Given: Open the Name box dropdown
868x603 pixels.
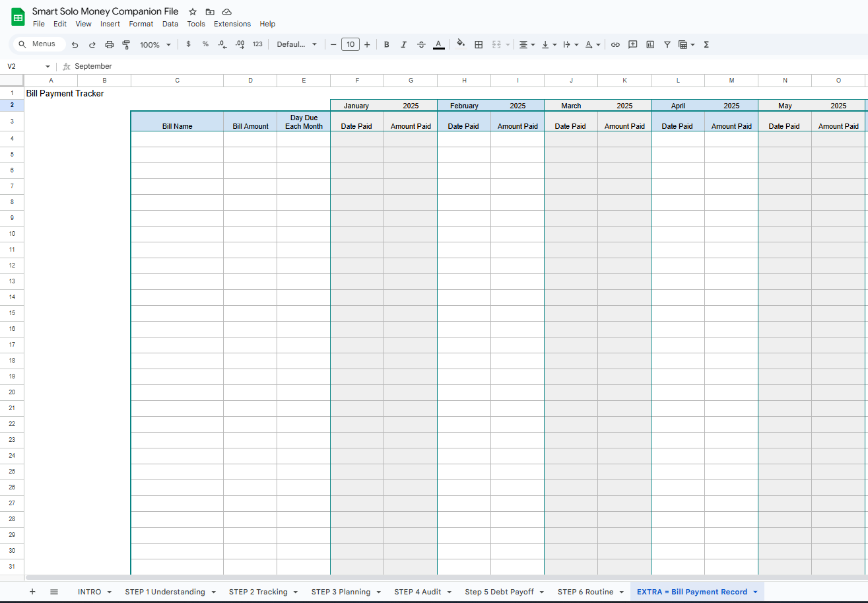Looking at the screenshot, I should [48, 67].
